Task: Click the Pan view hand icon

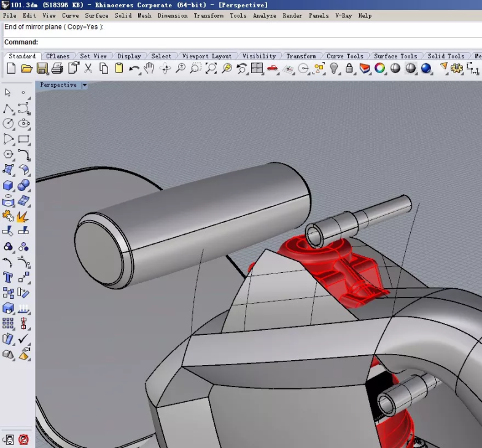Action: click(149, 68)
